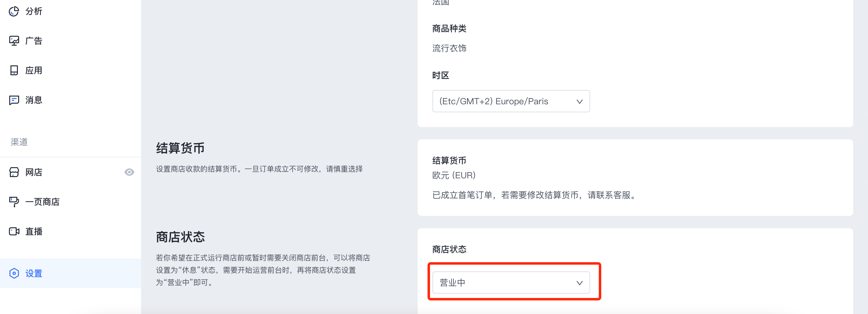Select the 设置 text label in the sidebar
The height and width of the screenshot is (314, 868).
point(34,273)
